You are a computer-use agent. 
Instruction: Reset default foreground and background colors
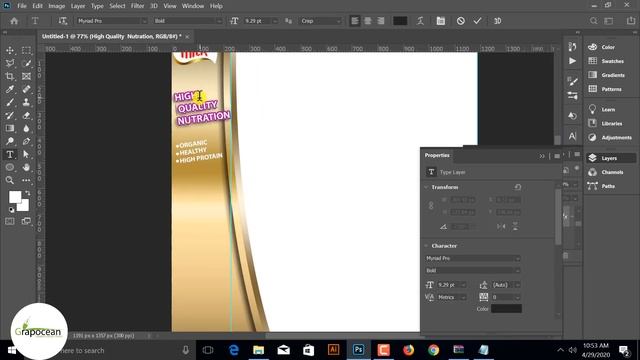[11, 210]
